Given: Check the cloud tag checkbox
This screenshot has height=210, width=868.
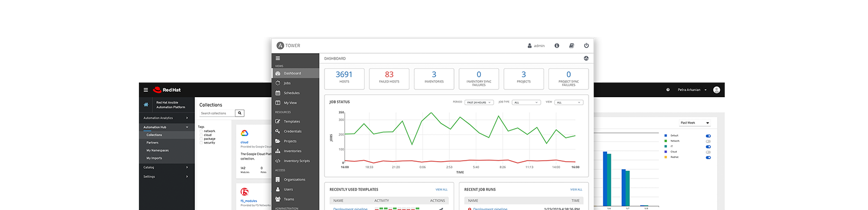Looking at the screenshot, I should [x=201, y=135].
